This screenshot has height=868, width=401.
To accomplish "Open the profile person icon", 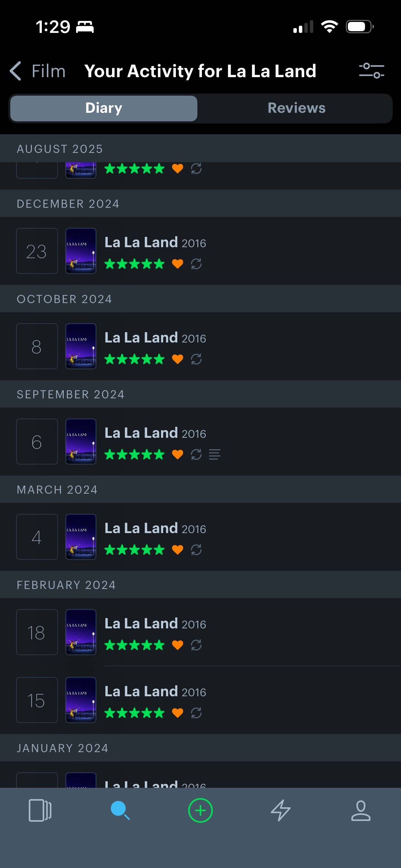I will [361, 810].
